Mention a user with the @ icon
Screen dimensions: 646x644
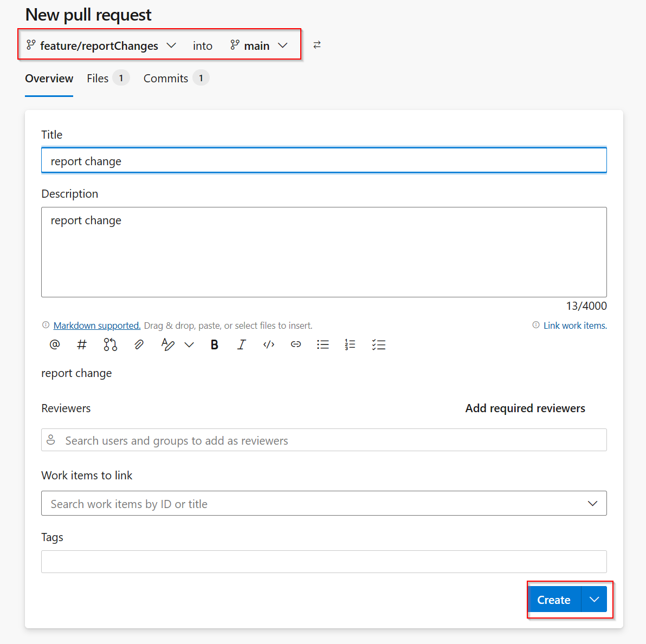(54, 344)
